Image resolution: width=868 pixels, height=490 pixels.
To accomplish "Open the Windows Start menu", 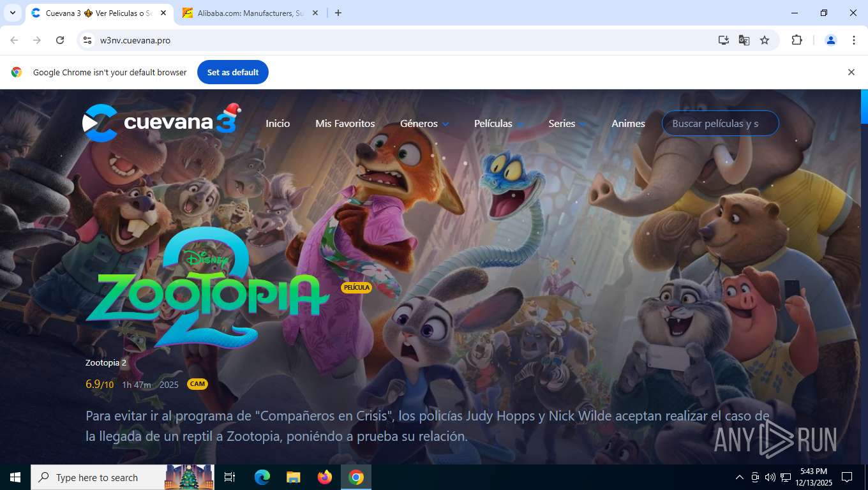I will [x=15, y=477].
